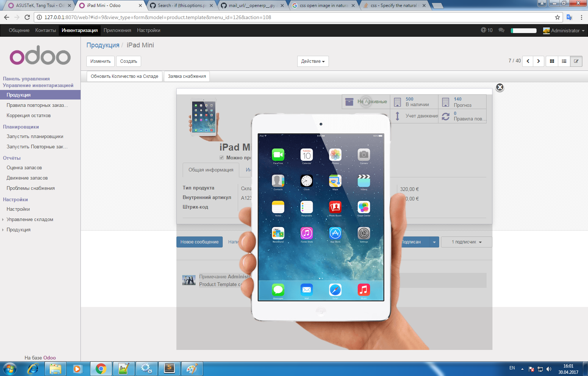The width and height of the screenshot is (588, 376).
Task: Open conversations chat bubble icon
Action: coord(501,30)
